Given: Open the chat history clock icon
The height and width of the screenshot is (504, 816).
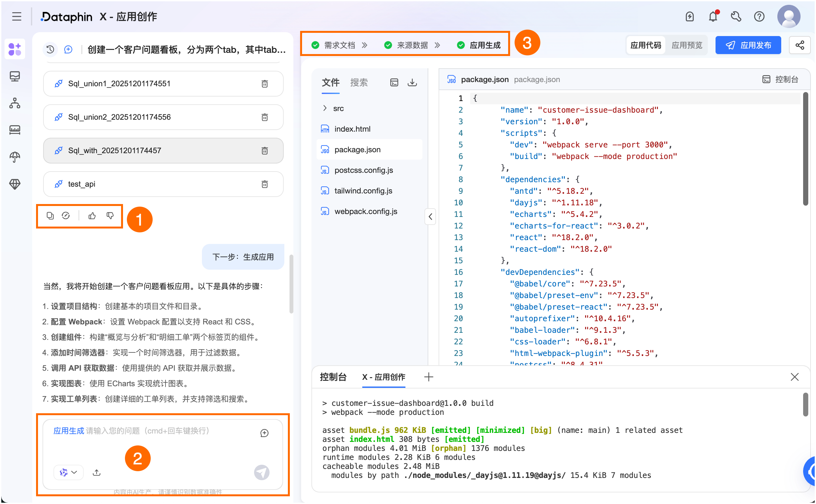Looking at the screenshot, I should pyautogui.click(x=50, y=50).
